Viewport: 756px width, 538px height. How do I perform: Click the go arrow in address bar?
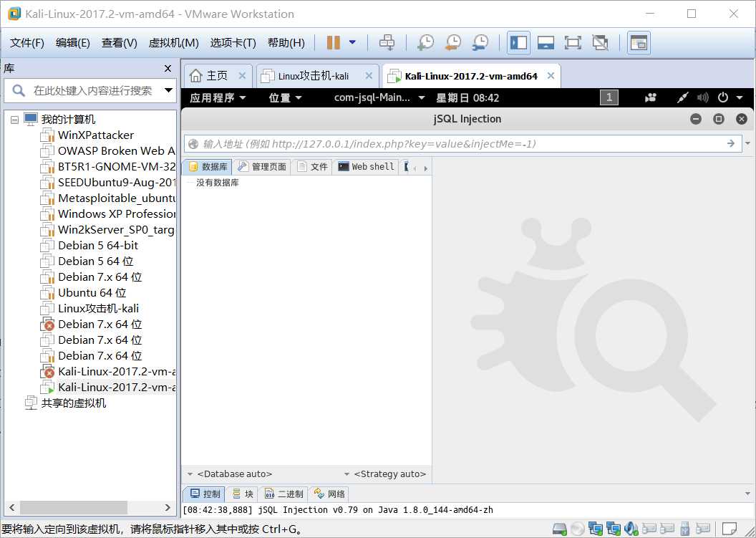(731, 143)
